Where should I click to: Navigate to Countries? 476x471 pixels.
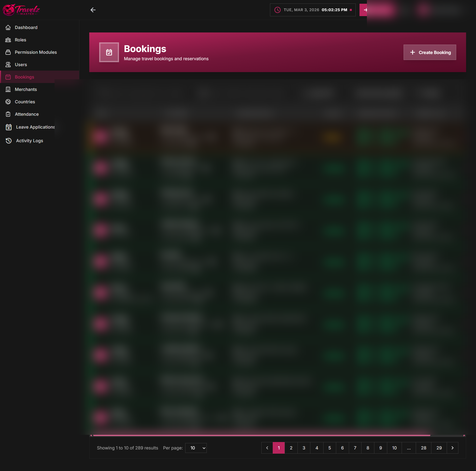pyautogui.click(x=40, y=102)
